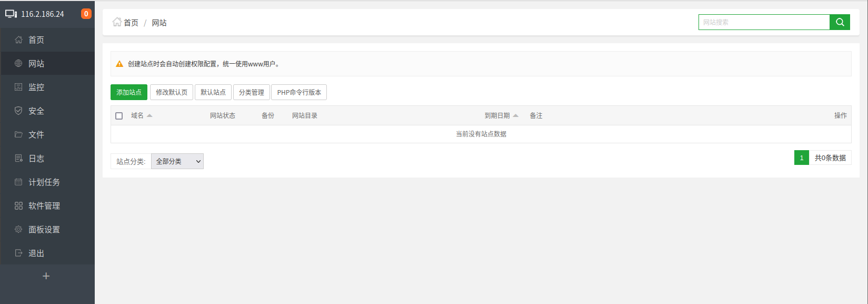
Task: Click the folder icon for 文件
Action: (18, 134)
